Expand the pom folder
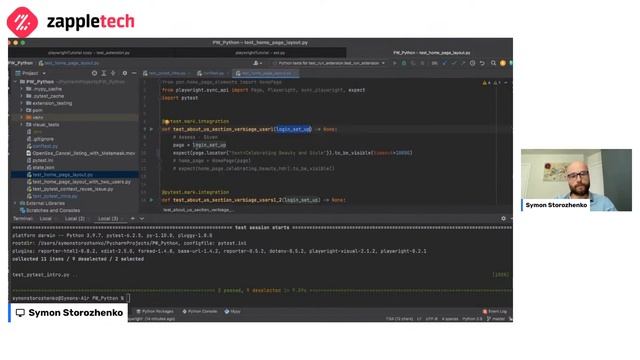Image resolution: width=640 pixels, height=360 pixels. click(22, 110)
